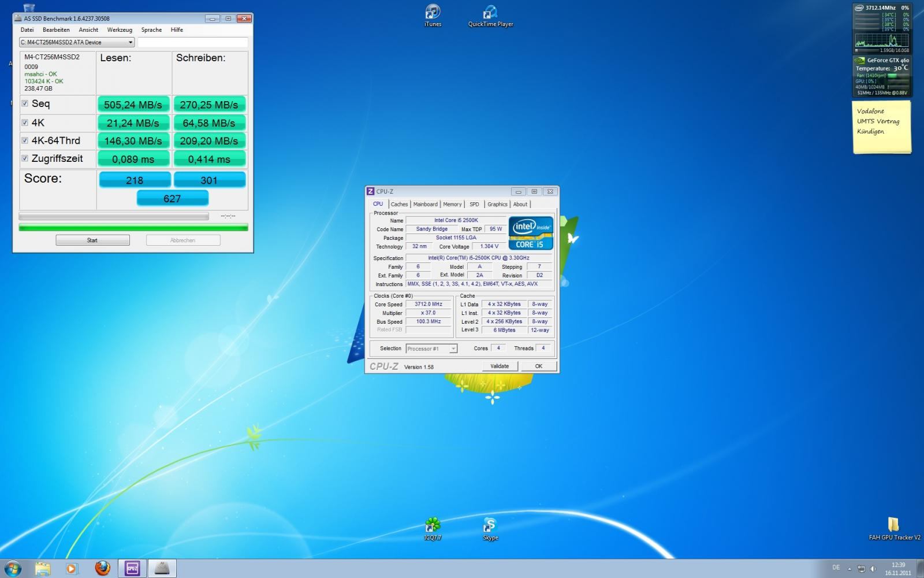Image resolution: width=924 pixels, height=578 pixels.
Task: Open the Bearbeiten menu
Action: (56, 29)
